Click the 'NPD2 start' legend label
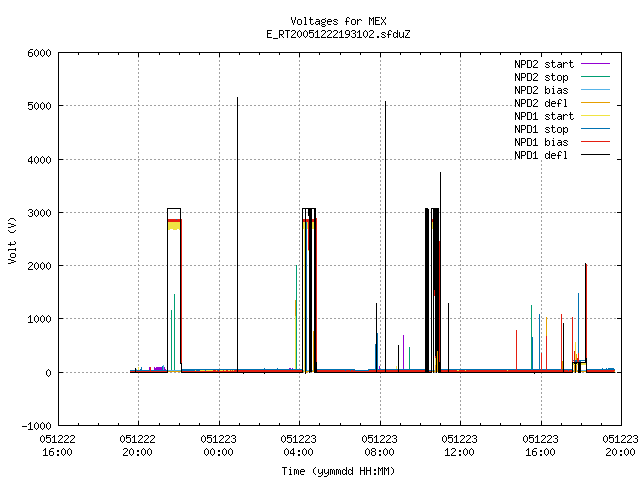 point(544,64)
